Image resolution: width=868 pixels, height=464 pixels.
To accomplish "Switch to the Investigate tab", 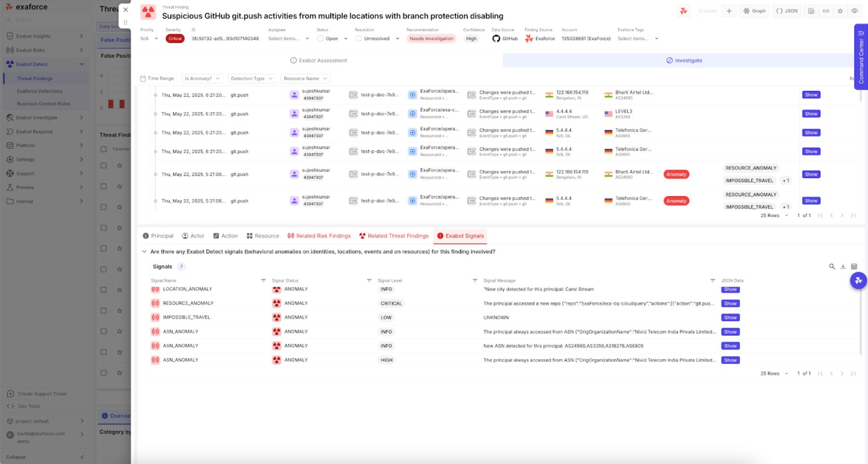I will (684, 60).
